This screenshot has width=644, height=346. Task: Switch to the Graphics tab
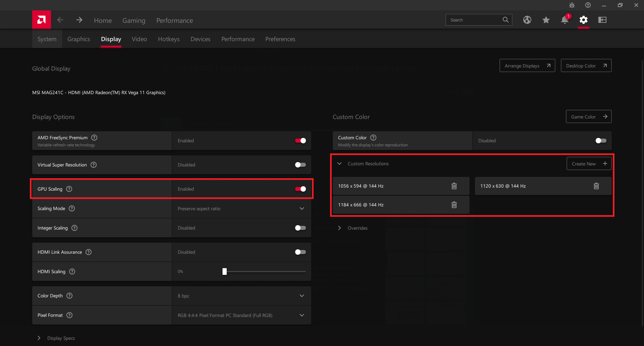78,39
